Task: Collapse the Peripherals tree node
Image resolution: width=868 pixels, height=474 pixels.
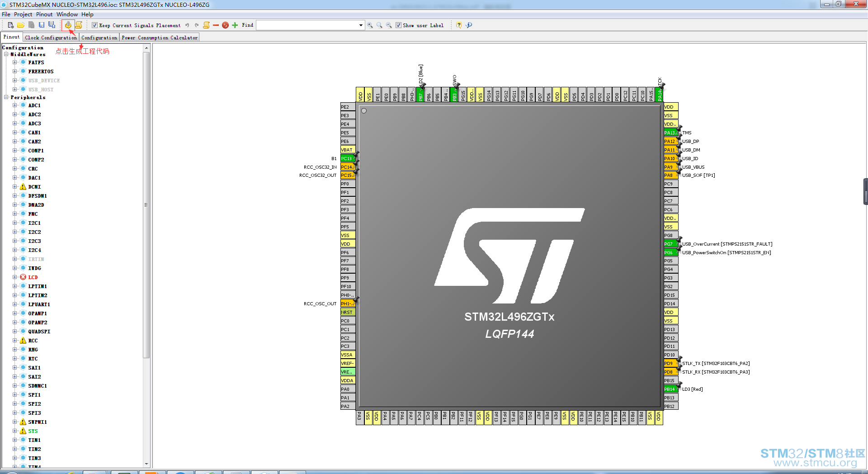Action: (6, 97)
